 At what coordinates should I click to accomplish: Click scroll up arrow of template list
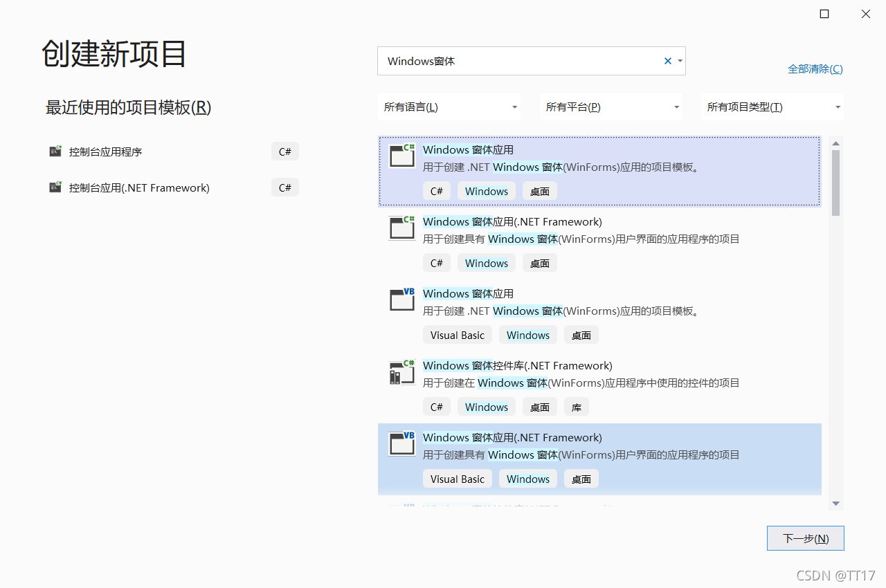pyautogui.click(x=836, y=143)
